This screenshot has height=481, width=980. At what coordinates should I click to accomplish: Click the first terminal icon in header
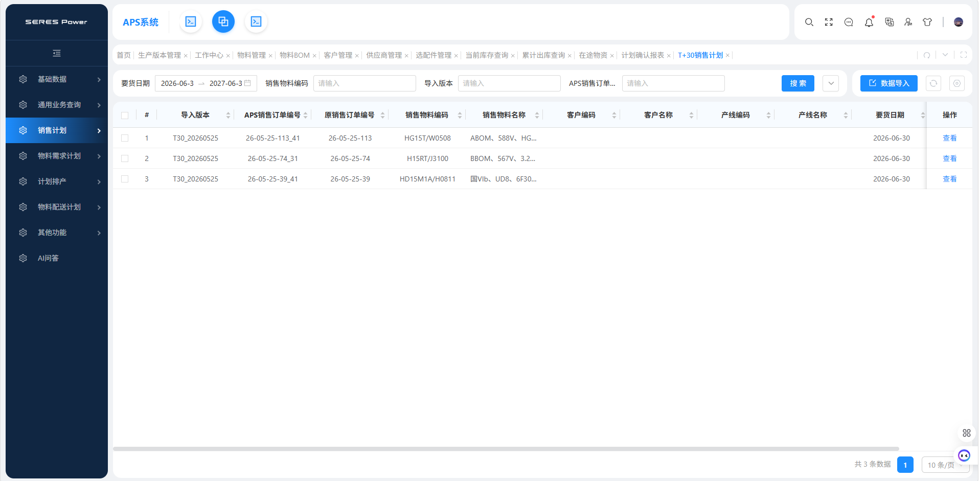tap(191, 21)
